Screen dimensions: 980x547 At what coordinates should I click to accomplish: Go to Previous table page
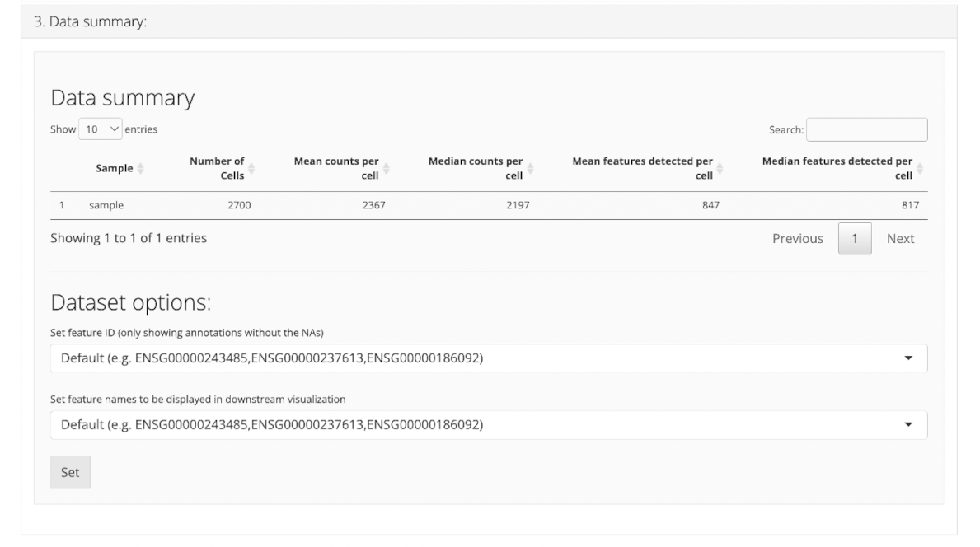[x=797, y=238]
